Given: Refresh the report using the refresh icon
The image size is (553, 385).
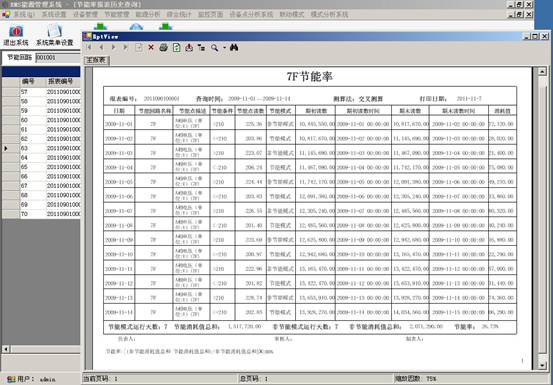Looking at the screenshot, I should (176, 48).
